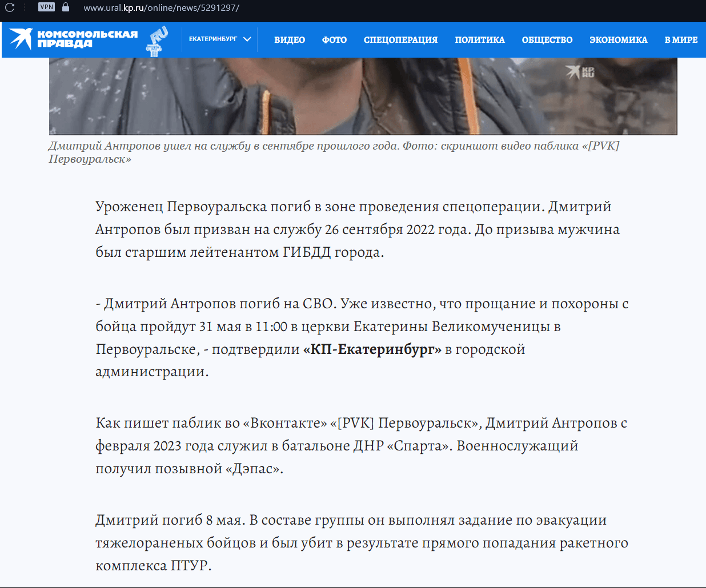Open the В МИРЕ section

tap(681, 40)
